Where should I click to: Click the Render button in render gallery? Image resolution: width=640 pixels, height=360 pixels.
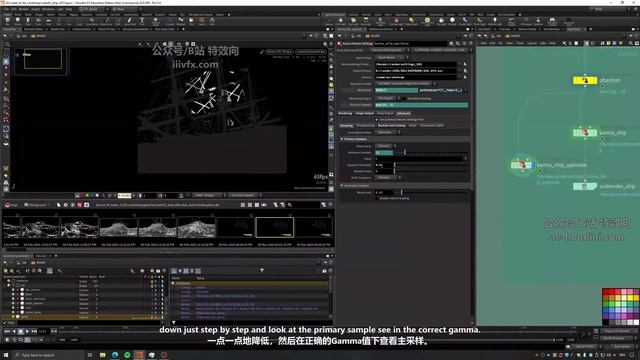tap(11, 205)
